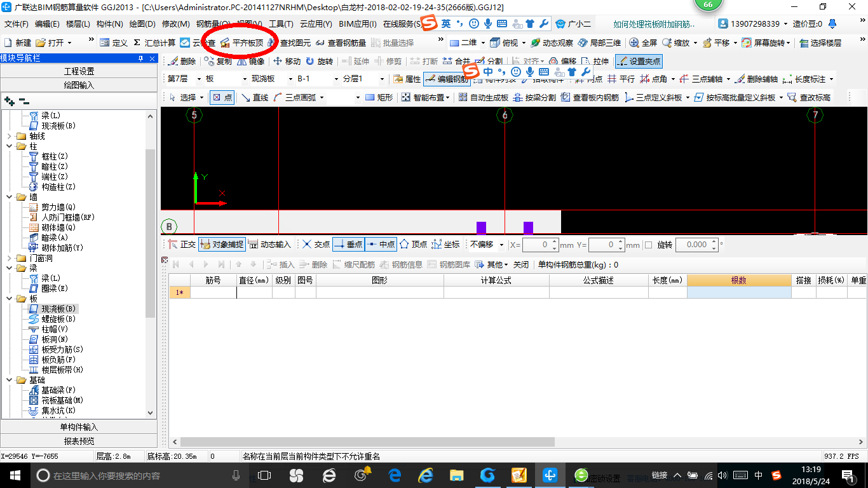Open 属性 properties panel

click(407, 79)
